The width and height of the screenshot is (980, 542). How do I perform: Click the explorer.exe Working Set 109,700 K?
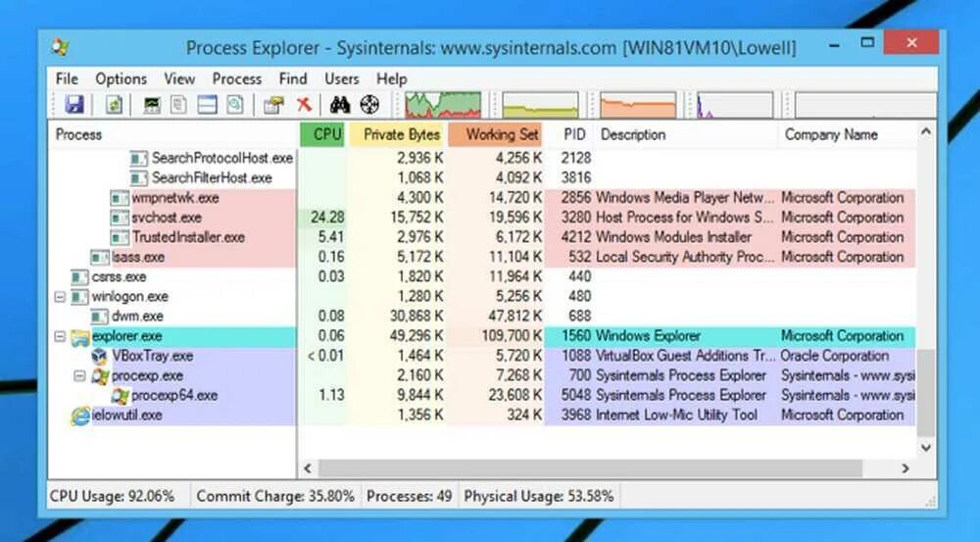(x=512, y=336)
